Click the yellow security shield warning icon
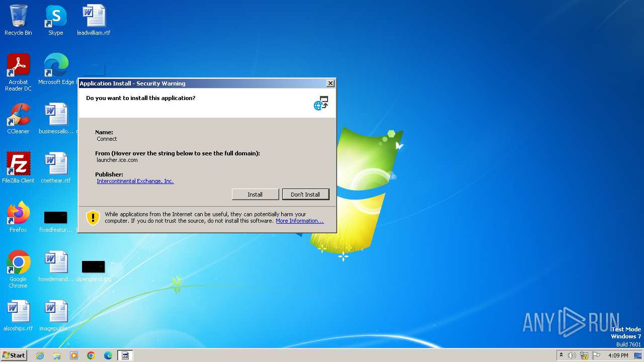The width and height of the screenshot is (644, 362). 93,218
